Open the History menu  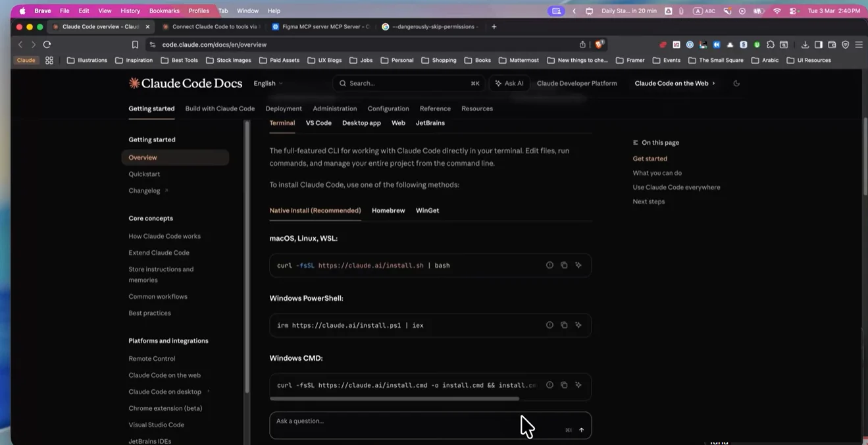point(130,11)
